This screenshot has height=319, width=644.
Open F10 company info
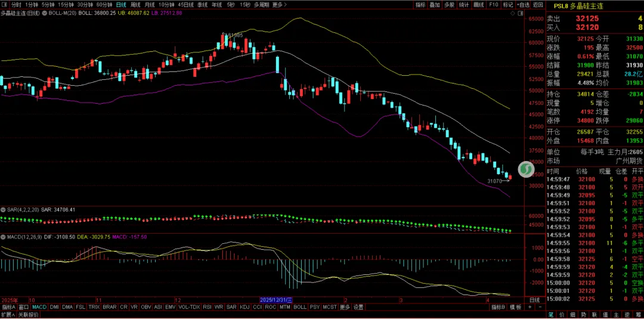click(x=494, y=5)
